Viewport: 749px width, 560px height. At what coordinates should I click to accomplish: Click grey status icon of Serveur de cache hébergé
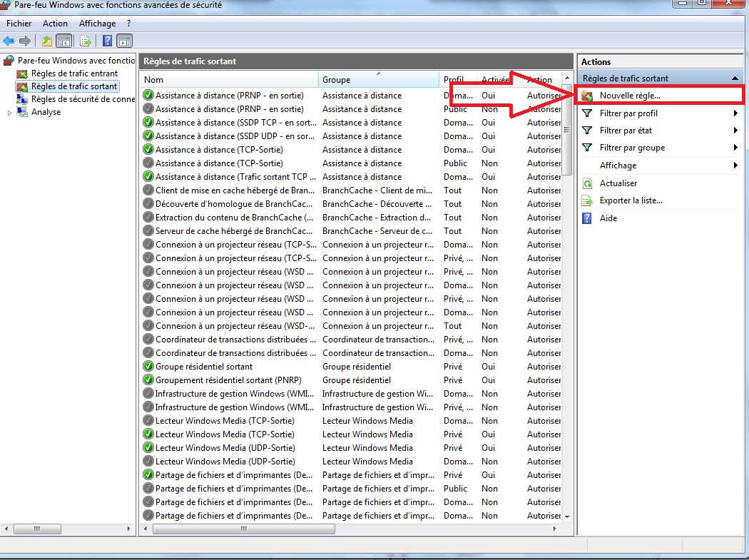point(148,231)
